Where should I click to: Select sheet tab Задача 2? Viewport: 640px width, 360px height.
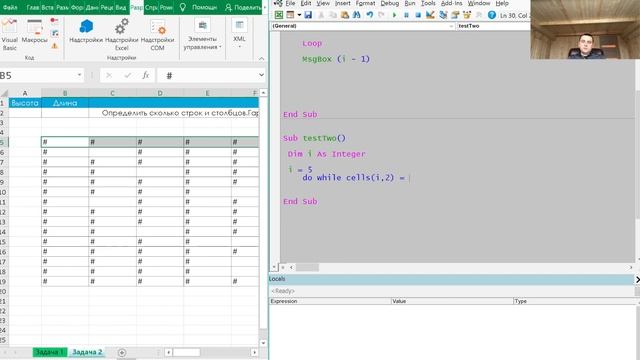click(x=87, y=352)
